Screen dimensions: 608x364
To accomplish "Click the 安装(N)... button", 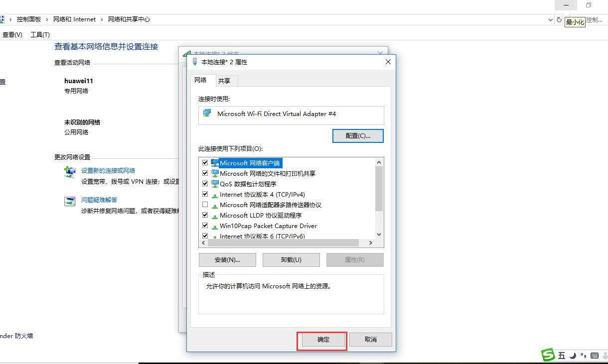I will (x=227, y=260).
